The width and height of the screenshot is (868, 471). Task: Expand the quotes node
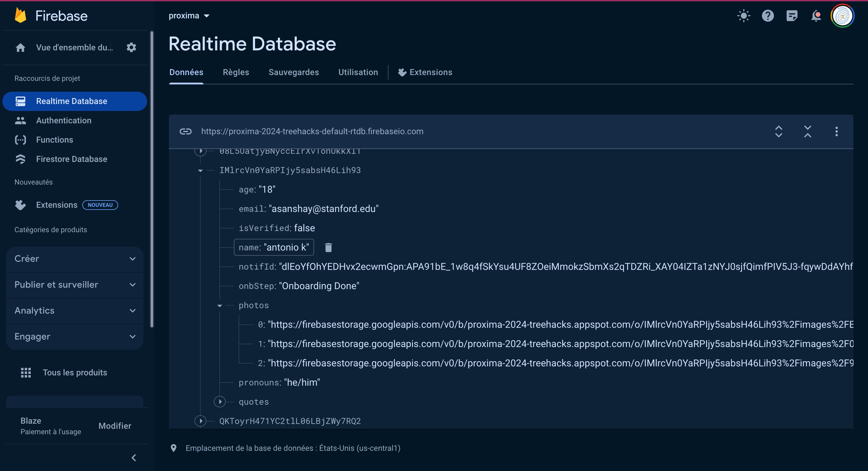tap(220, 402)
